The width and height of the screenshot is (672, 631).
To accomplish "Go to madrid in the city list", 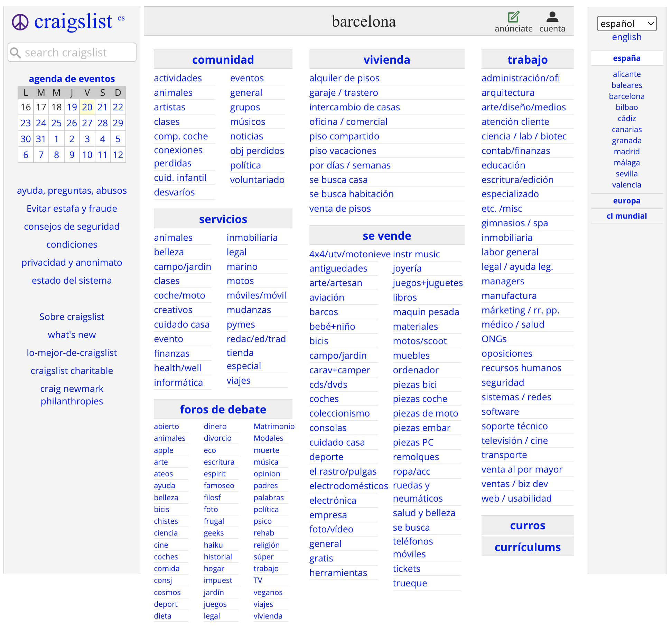I will 627,152.
